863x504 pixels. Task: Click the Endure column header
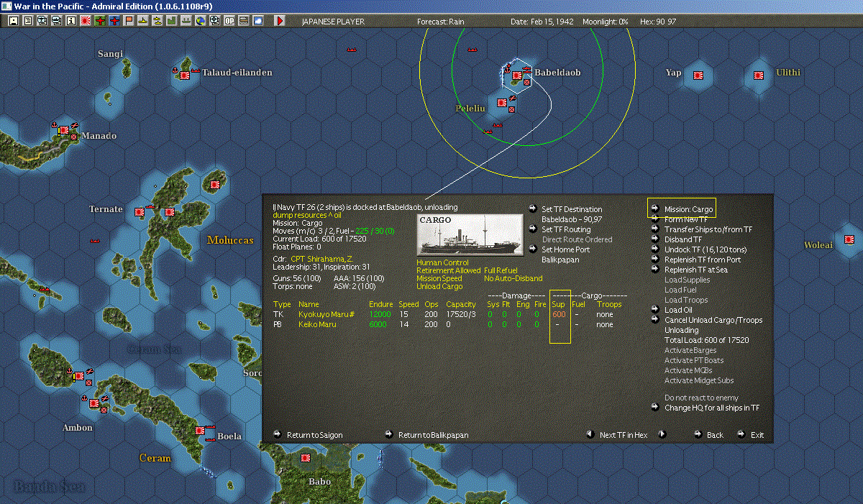pyautogui.click(x=381, y=304)
